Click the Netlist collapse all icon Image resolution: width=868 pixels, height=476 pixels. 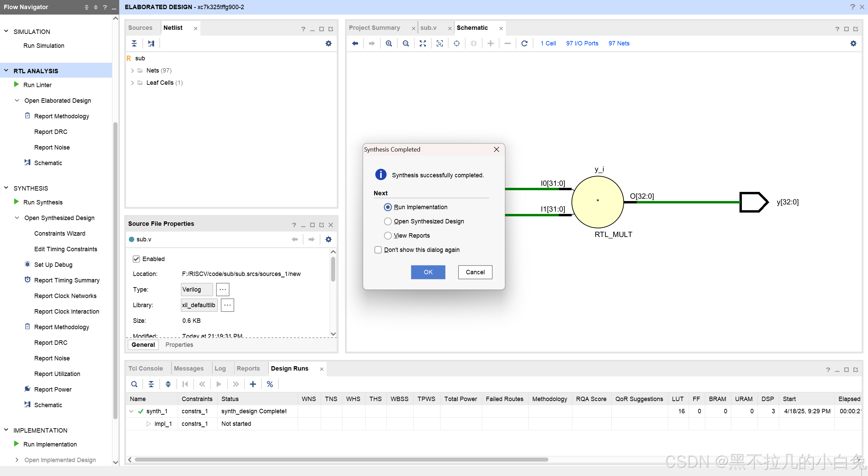click(x=134, y=43)
